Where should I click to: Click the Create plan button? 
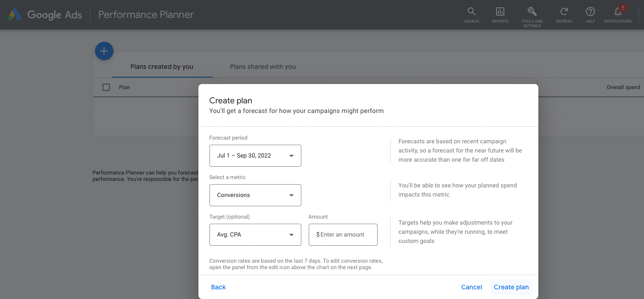511,287
